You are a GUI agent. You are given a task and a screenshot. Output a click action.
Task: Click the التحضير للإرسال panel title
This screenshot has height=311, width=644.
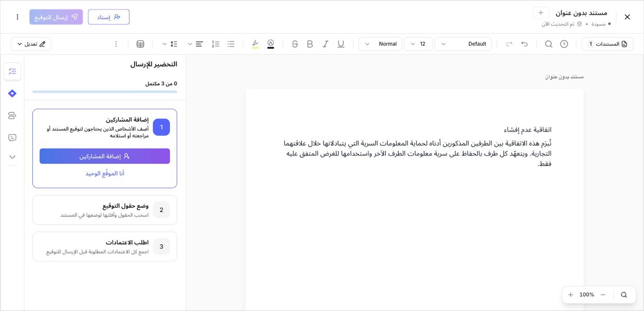pos(154,64)
